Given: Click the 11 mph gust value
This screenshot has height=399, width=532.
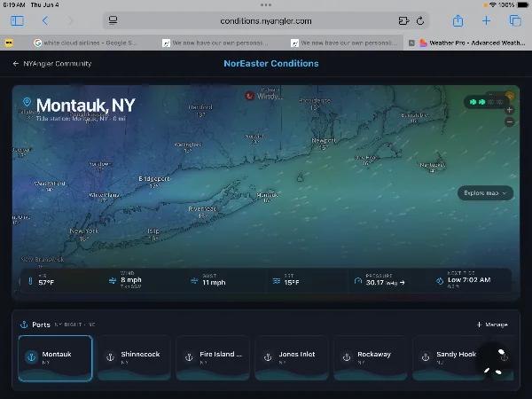Looking at the screenshot, I should (214, 282).
